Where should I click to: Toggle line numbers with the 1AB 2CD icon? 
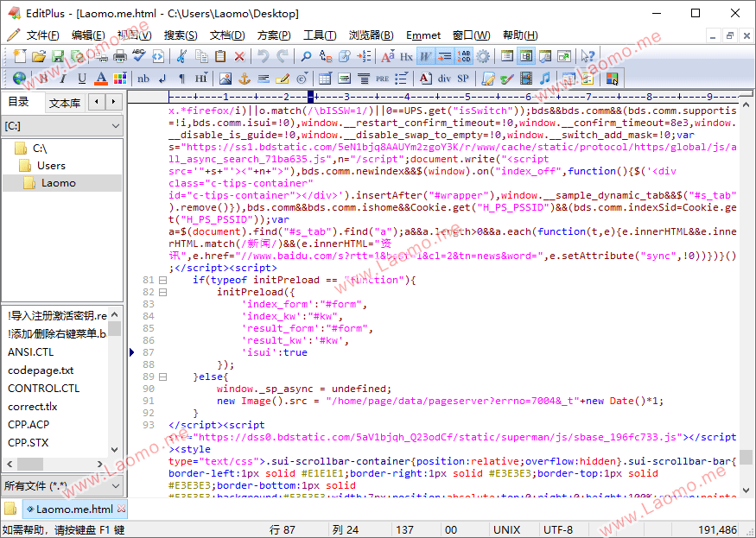click(464, 56)
